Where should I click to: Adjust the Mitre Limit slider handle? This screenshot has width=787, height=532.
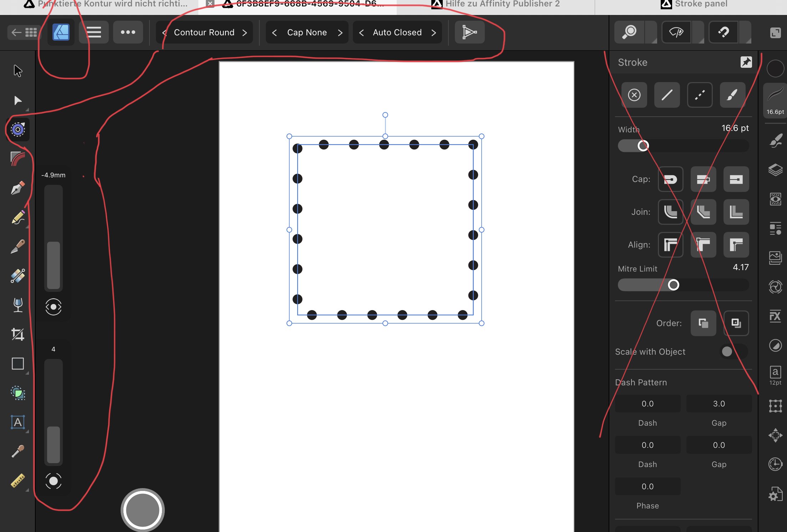[x=673, y=285]
